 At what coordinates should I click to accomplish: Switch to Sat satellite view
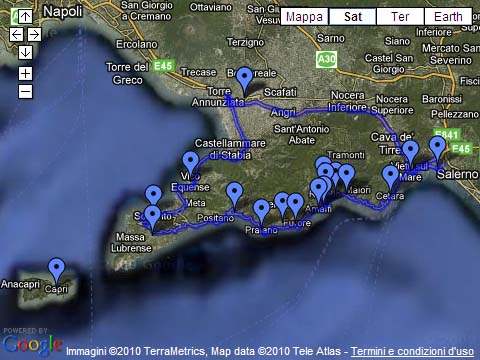(353, 17)
